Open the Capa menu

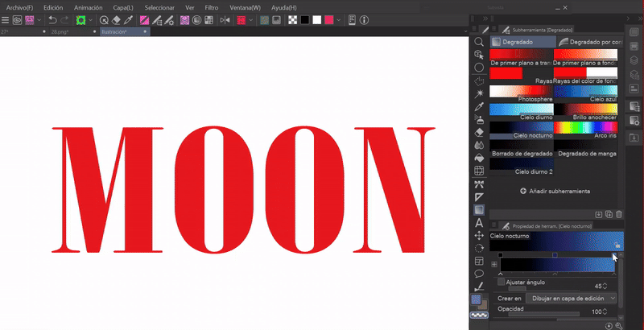pyautogui.click(x=123, y=7)
